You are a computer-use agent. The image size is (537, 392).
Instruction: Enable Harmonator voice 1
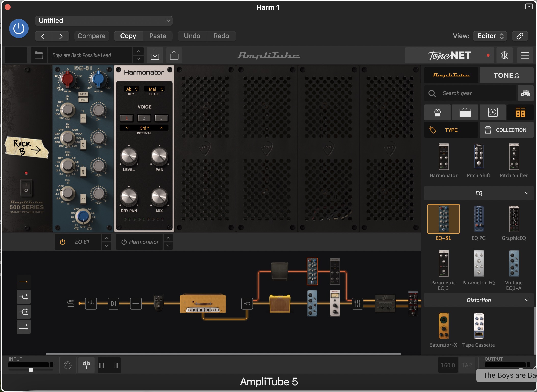coord(127,118)
